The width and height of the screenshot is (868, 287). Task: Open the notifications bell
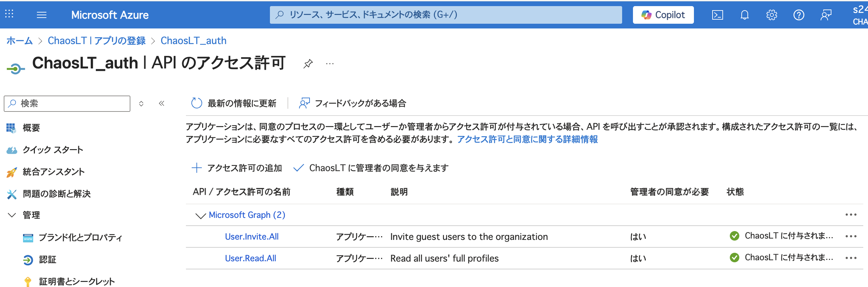tap(744, 15)
